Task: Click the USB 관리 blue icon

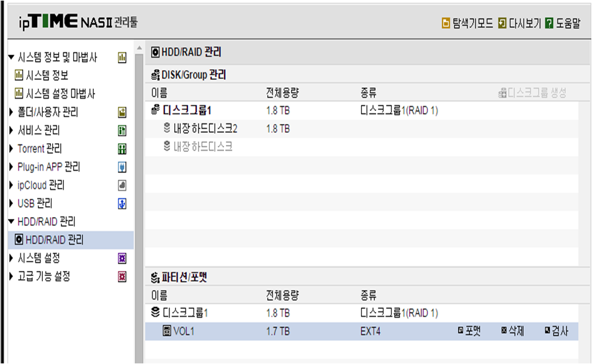Action: coord(122,203)
